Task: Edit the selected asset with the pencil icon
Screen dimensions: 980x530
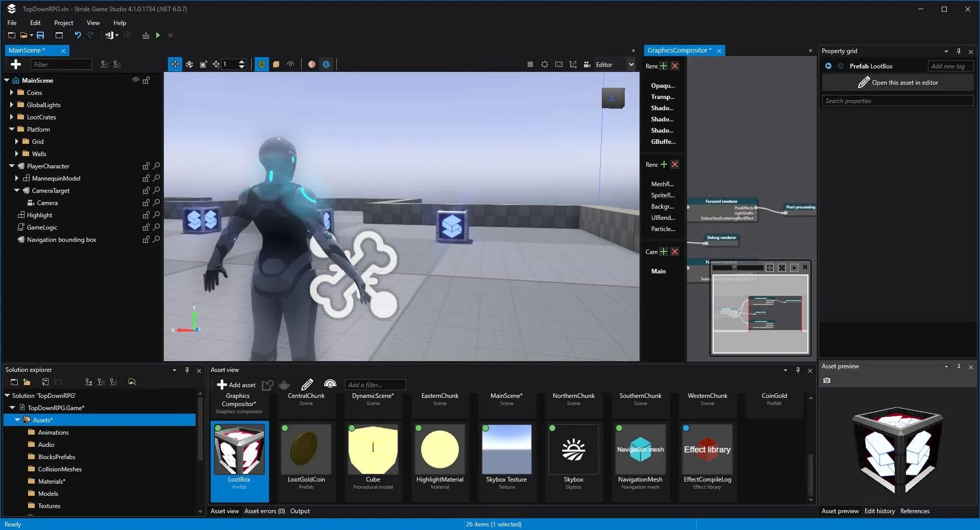Action: coord(306,385)
